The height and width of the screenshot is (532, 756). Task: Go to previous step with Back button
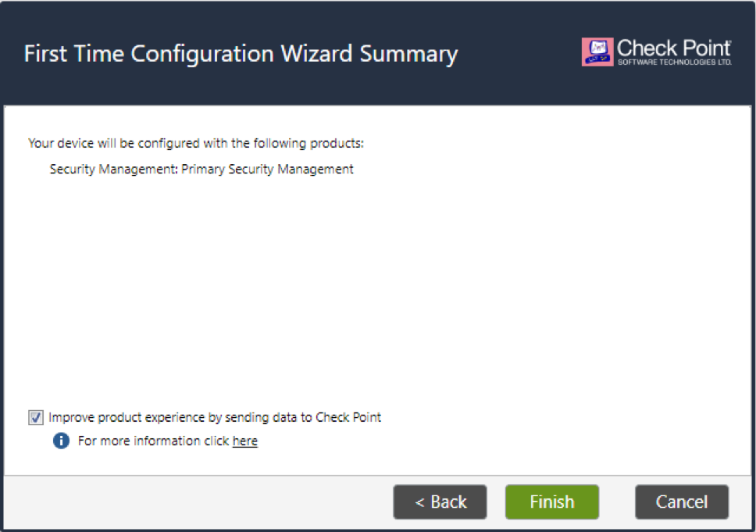440,502
